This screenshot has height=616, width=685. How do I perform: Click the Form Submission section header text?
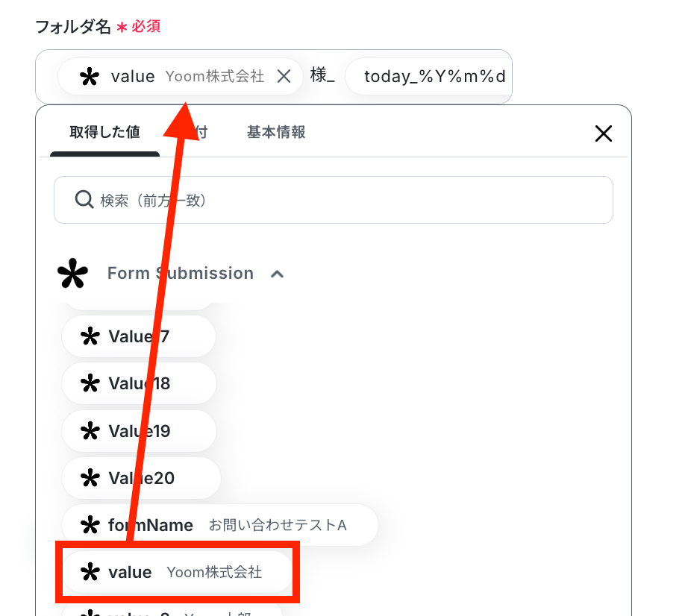(181, 273)
